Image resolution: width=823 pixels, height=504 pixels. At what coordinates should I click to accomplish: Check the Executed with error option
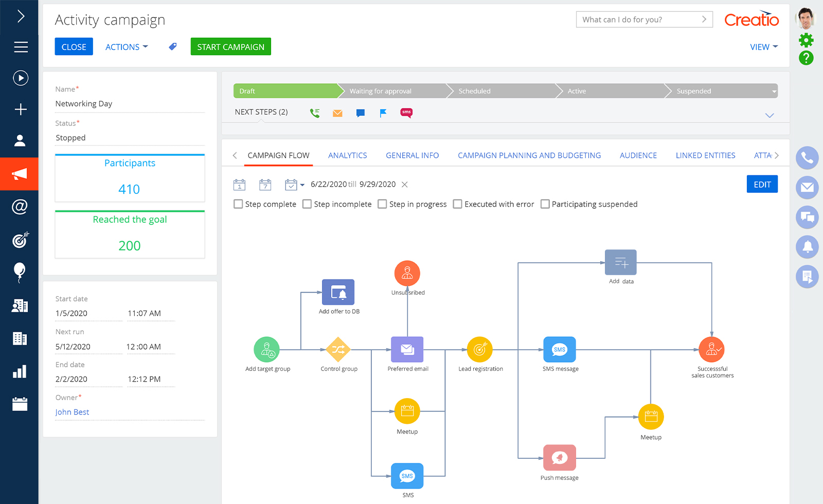click(x=457, y=204)
